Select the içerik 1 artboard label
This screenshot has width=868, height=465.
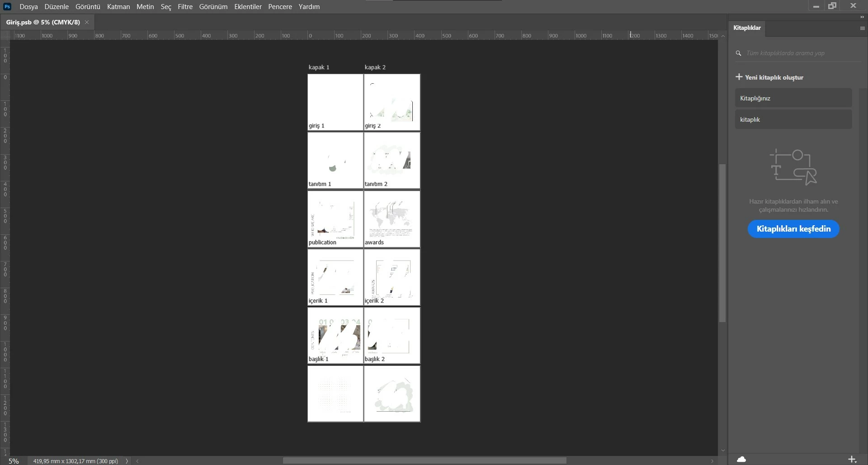click(318, 301)
